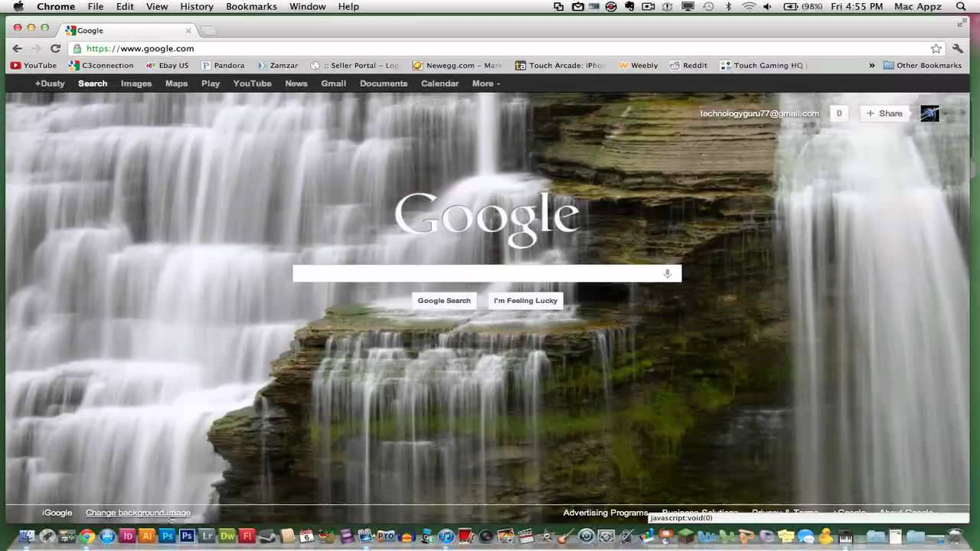Bookmark this page with the star icon
Screen dimensions: 980x551
point(936,48)
